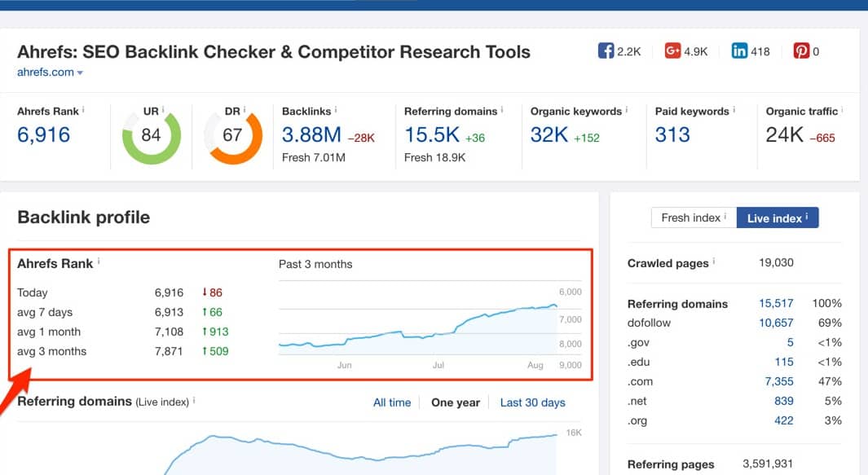Click info icon beside Crawled pages
The width and height of the screenshot is (868, 475).
tap(714, 262)
